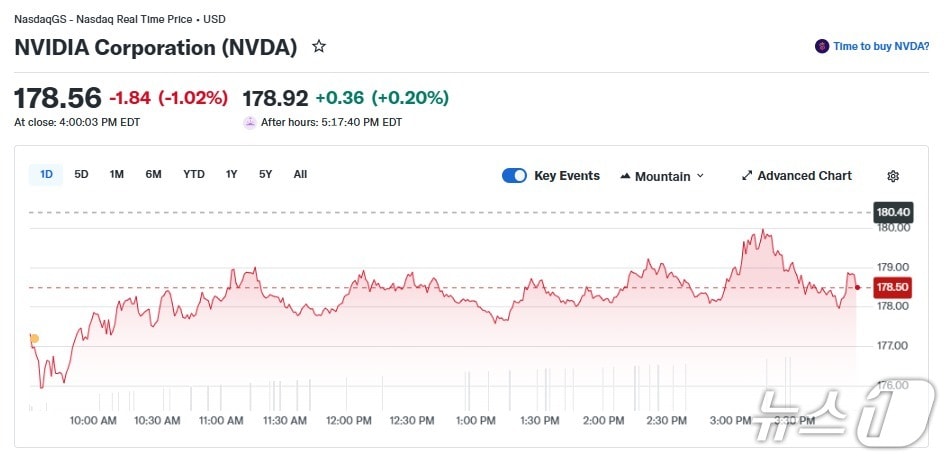Open chart settings gear icon
Image resolution: width=949 pixels, height=461 pixels.
pos(893,176)
